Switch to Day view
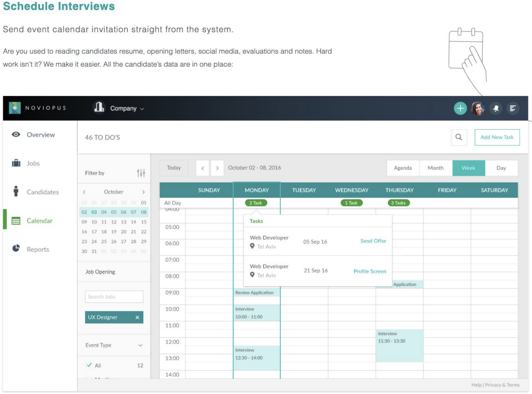Screen dimensions: 532x394 tap(501, 168)
